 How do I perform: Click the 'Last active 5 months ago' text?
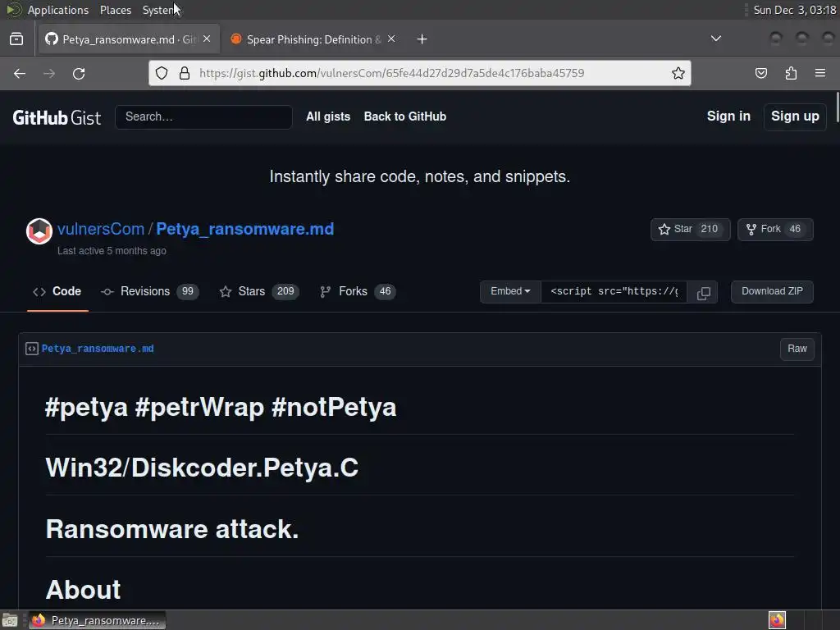[x=112, y=251]
